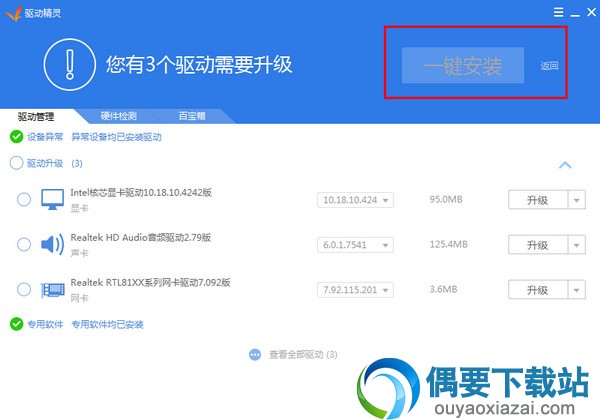
Task: Click the monitor icon for Intel graphics driver
Action: coord(52,199)
